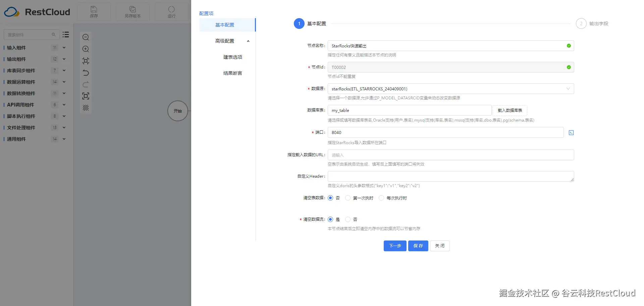644x306 pixels.
Task: Undo the last canvas action
Action: click(x=86, y=73)
